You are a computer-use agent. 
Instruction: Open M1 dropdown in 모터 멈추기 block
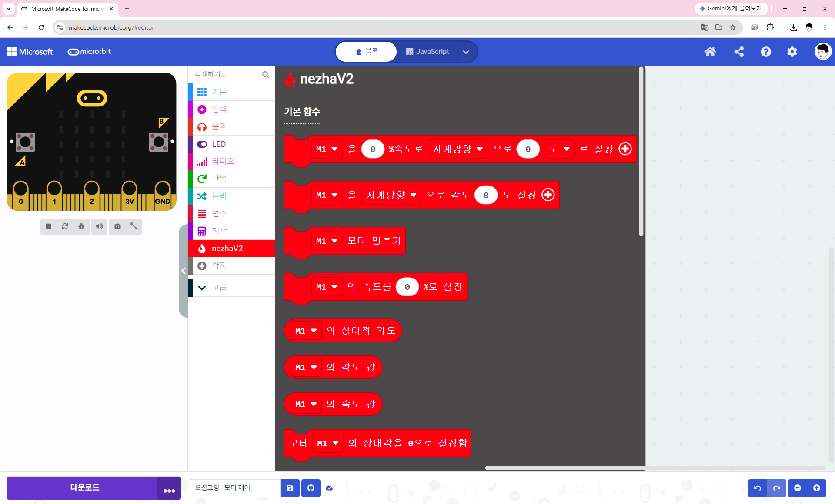(x=327, y=241)
